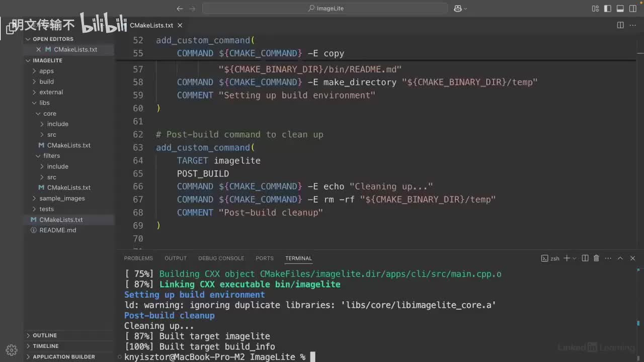The height and width of the screenshot is (362, 644).
Task: Toggle the primary side bar
Action: coord(608,9)
